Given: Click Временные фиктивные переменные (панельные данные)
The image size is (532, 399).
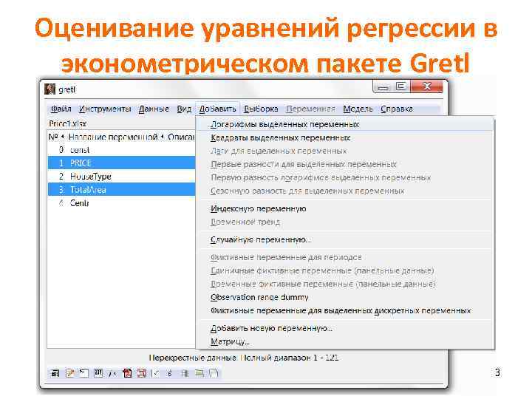Looking at the screenshot, I should point(345,284).
